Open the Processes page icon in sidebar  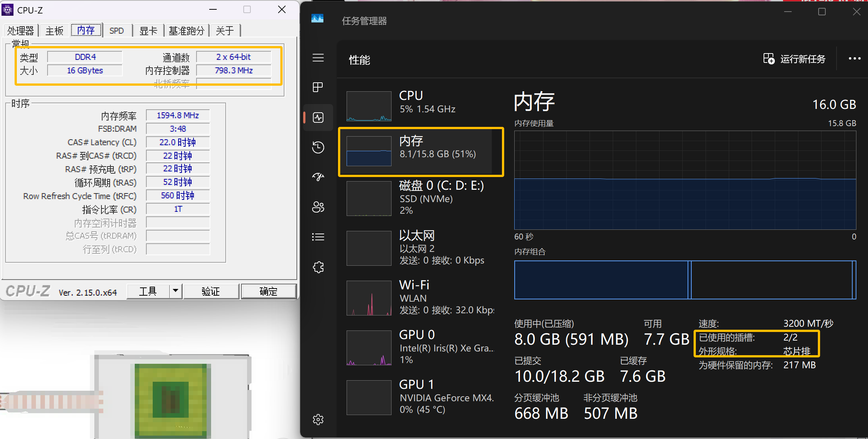318,87
